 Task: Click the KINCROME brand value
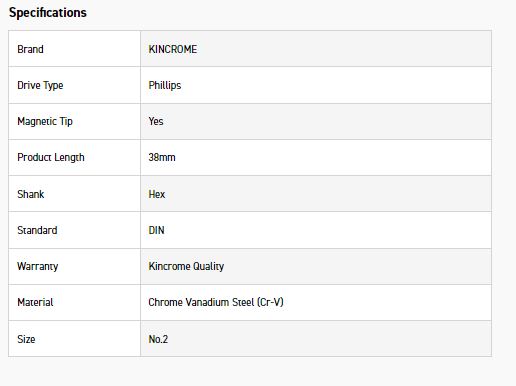[x=173, y=49]
